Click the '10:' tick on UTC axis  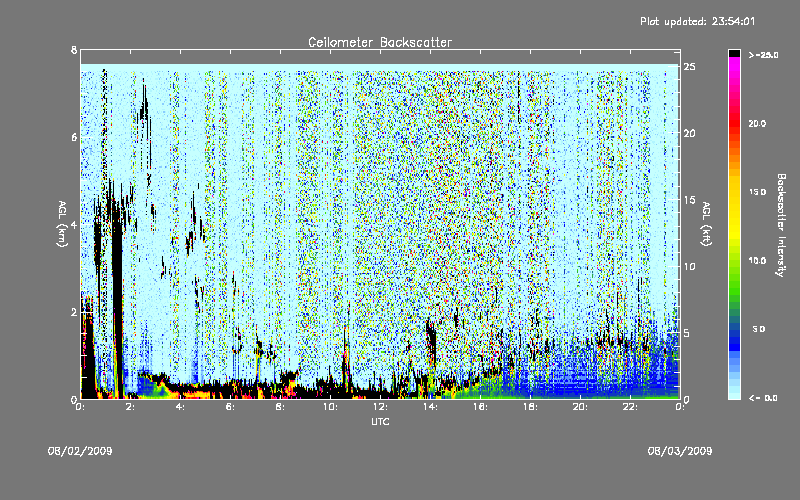(x=330, y=407)
